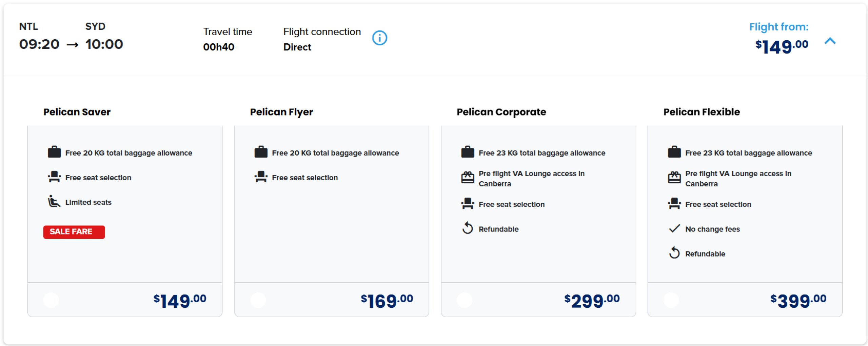Click Pelican Saver baggage allowance icon
The width and height of the screenshot is (868, 346).
click(x=54, y=152)
